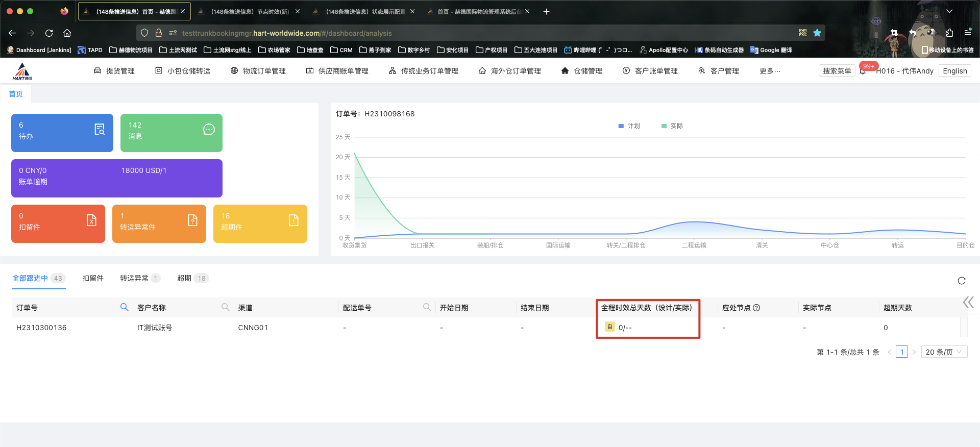Image resolution: width=980 pixels, height=447 pixels.
Task: Click the notification bell with 99+ badge
Action: click(x=863, y=71)
